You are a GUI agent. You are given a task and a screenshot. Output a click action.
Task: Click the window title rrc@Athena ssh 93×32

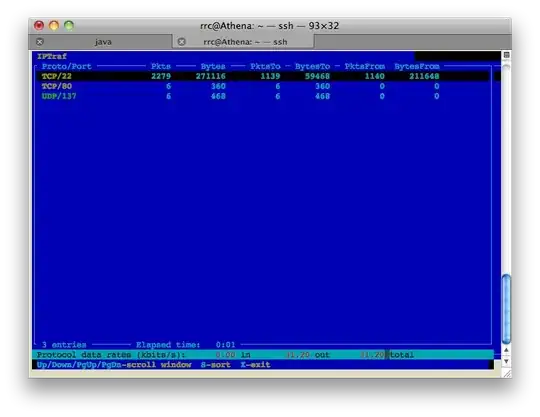[x=269, y=25]
